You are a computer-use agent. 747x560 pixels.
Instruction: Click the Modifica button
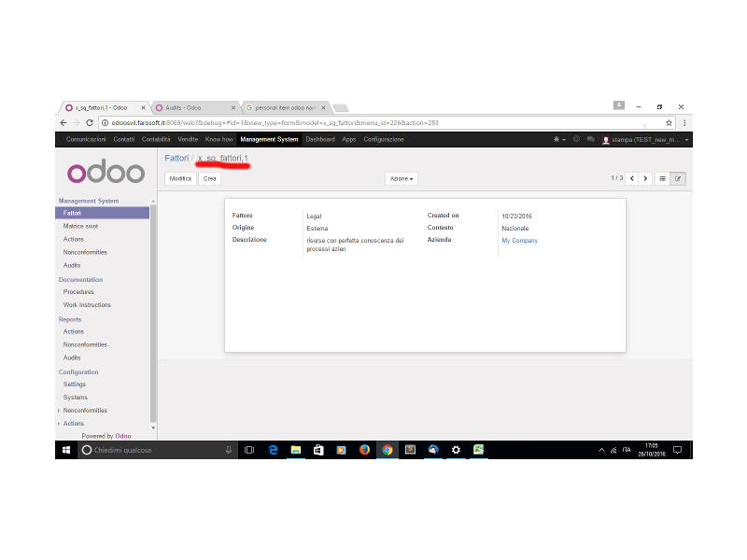point(180,178)
